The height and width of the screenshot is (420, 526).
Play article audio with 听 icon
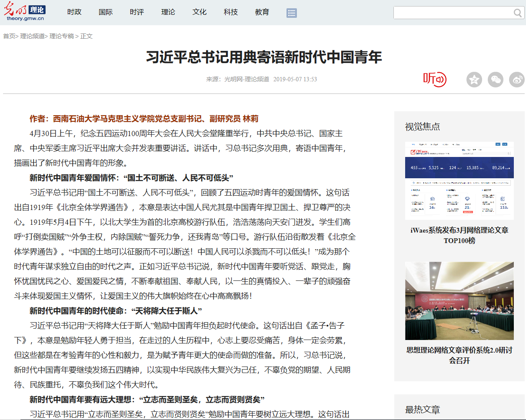tap(435, 79)
